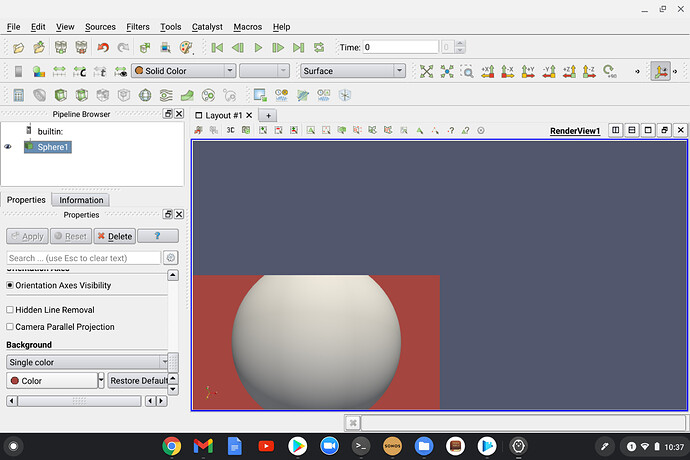Open the Catalyst menu

click(x=207, y=27)
